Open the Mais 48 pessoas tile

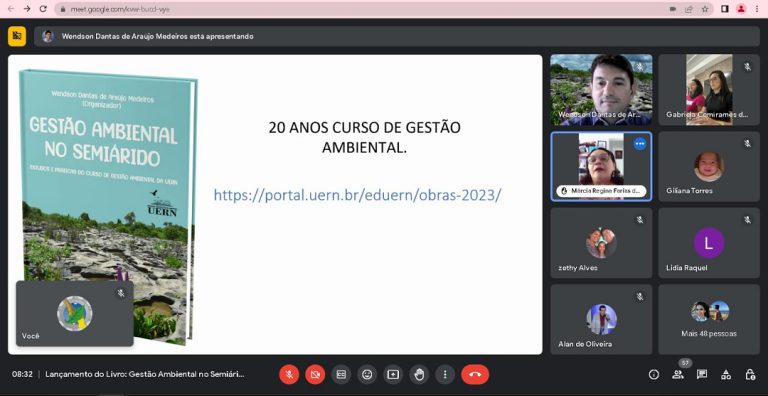pos(709,320)
